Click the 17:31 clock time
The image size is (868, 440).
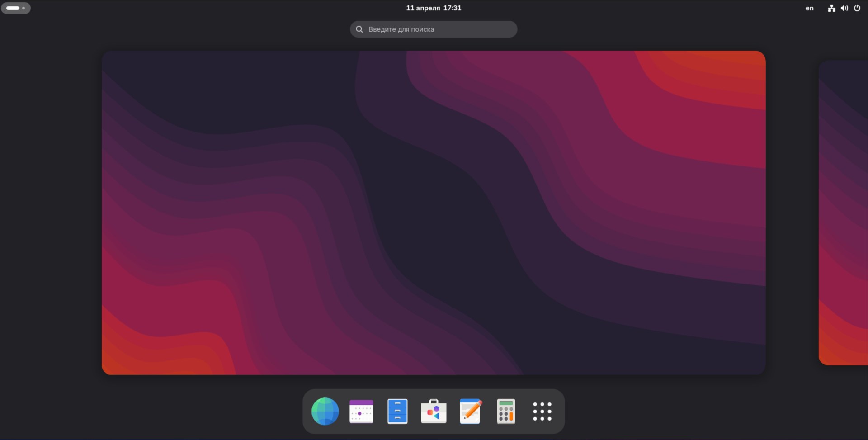point(452,8)
